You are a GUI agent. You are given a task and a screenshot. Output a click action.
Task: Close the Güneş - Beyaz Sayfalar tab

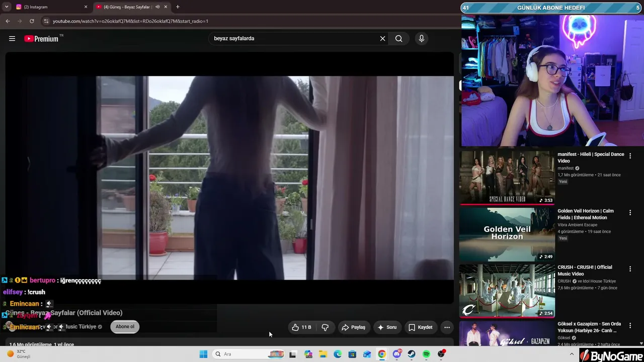point(166,7)
